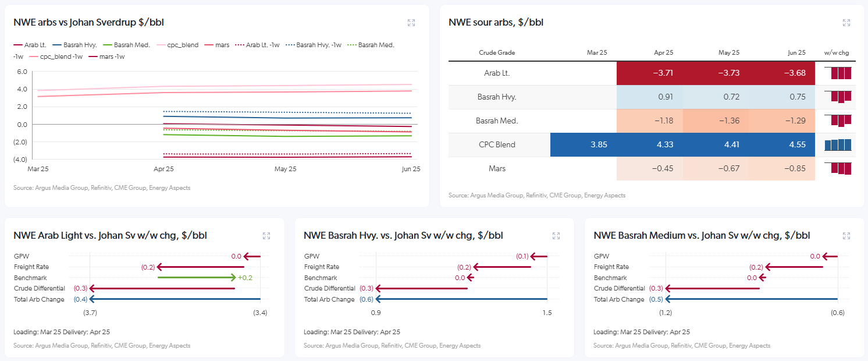
Task: Click the GPW label in Arab Light chart
Action: [x=20, y=256]
